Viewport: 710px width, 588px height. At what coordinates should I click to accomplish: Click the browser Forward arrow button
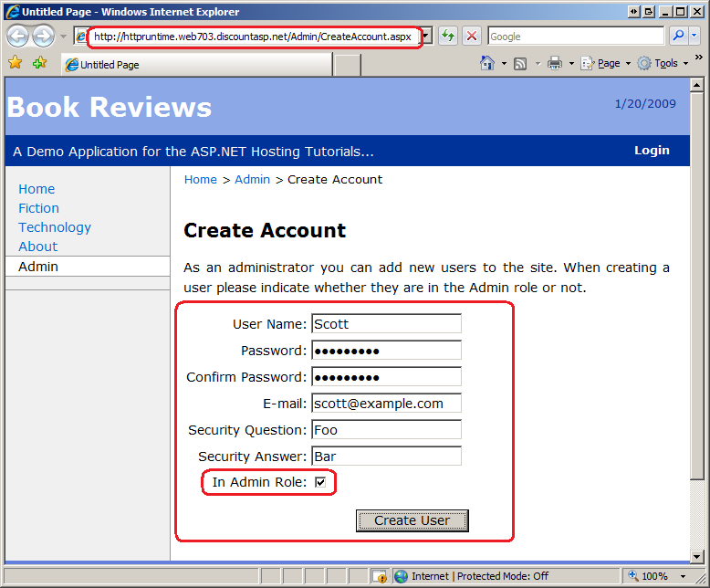click(x=44, y=37)
